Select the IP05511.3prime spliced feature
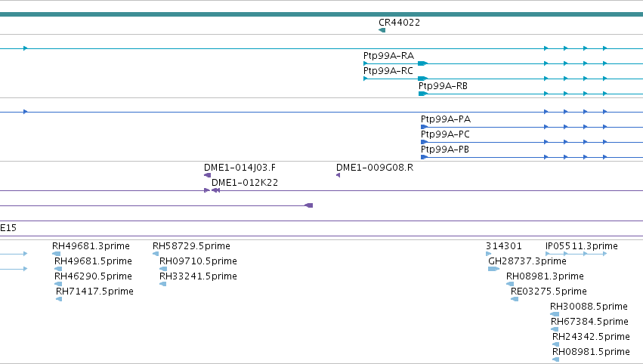 click(x=577, y=254)
